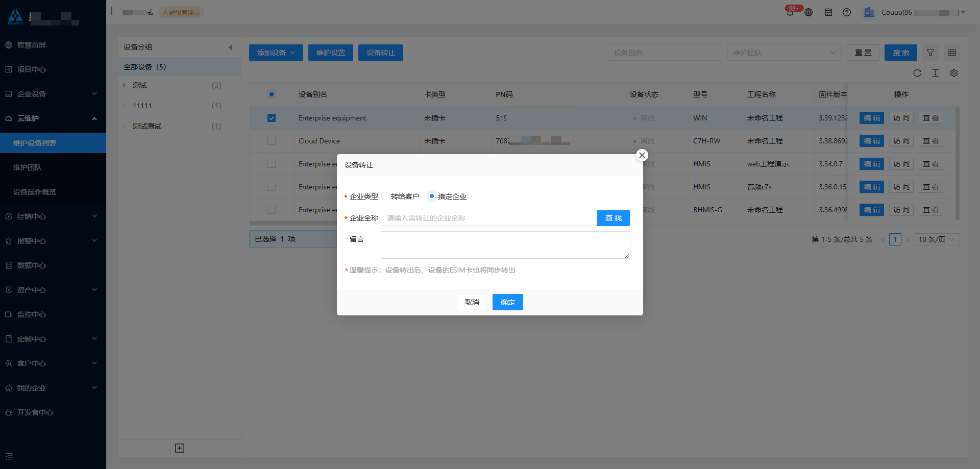Switch view with the grid table icon
The height and width of the screenshot is (469, 980).
952,53
